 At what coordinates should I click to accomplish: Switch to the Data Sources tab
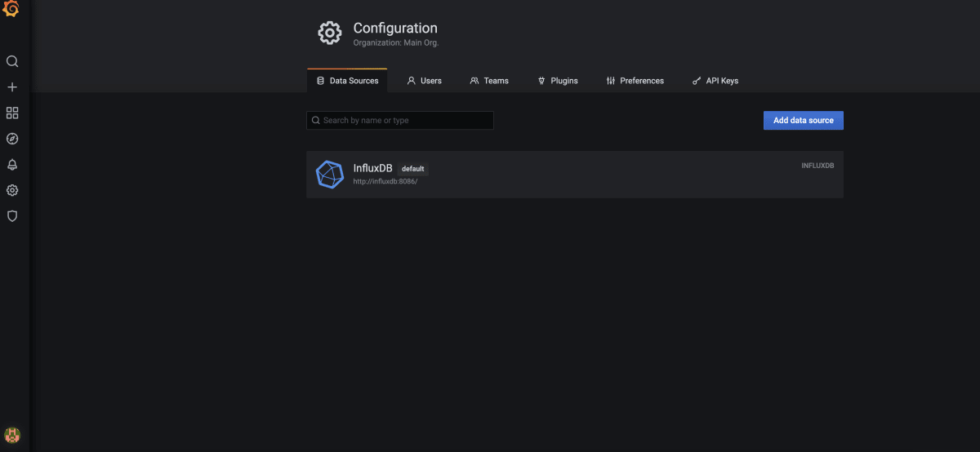click(347, 81)
